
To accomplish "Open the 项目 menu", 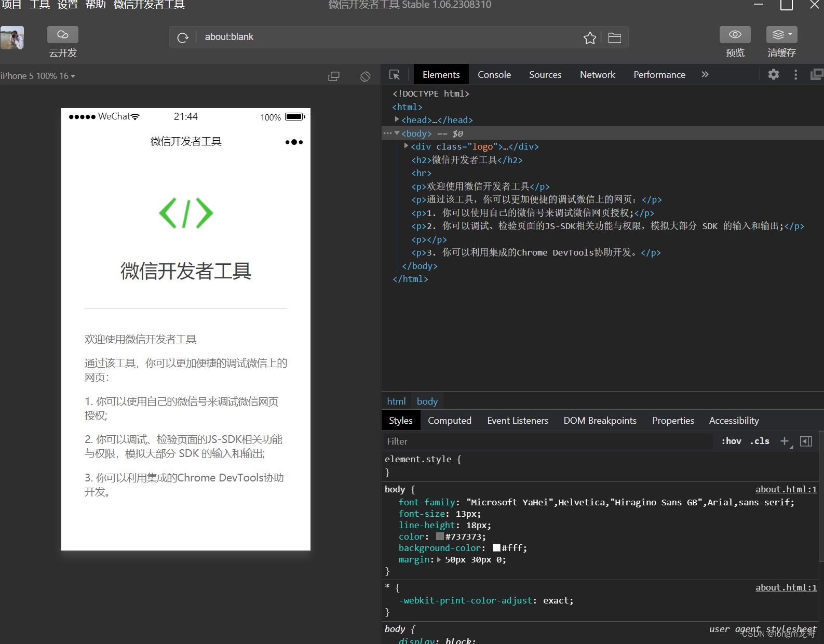I will [11, 5].
